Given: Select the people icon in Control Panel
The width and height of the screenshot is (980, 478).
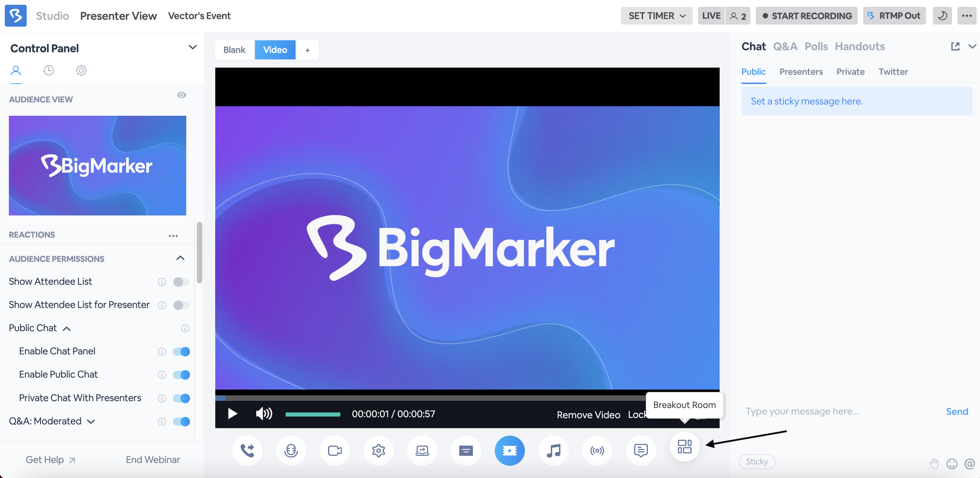Looking at the screenshot, I should 16,70.
